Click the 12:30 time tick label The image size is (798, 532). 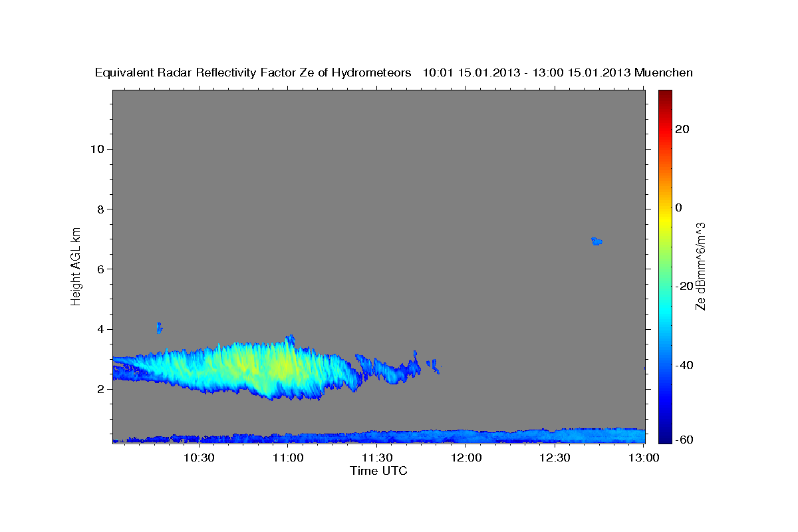click(555, 458)
